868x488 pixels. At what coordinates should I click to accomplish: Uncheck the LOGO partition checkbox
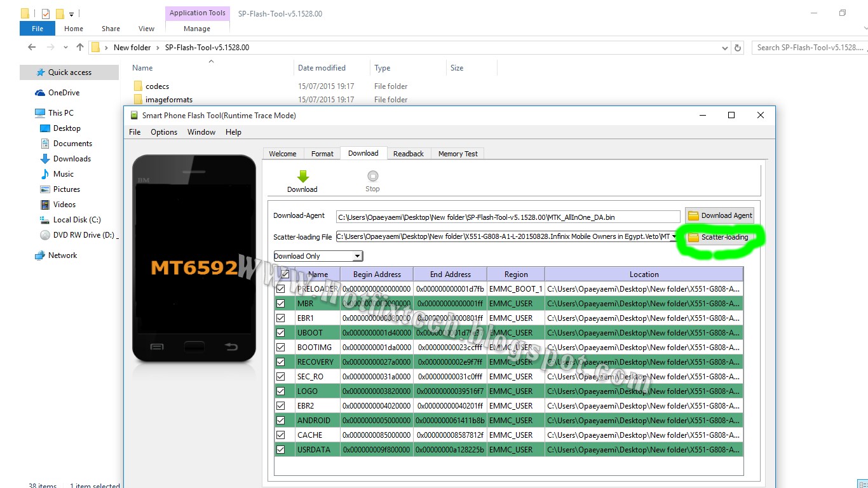[x=281, y=391]
